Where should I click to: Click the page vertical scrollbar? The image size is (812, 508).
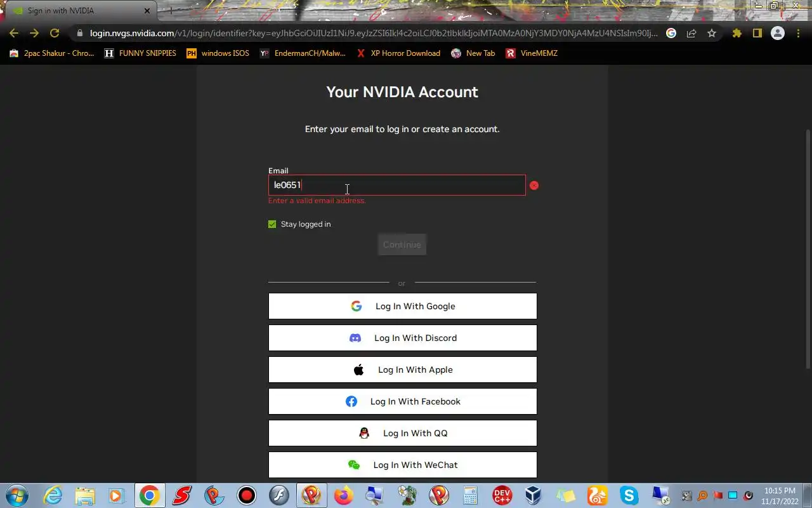[x=808, y=248]
